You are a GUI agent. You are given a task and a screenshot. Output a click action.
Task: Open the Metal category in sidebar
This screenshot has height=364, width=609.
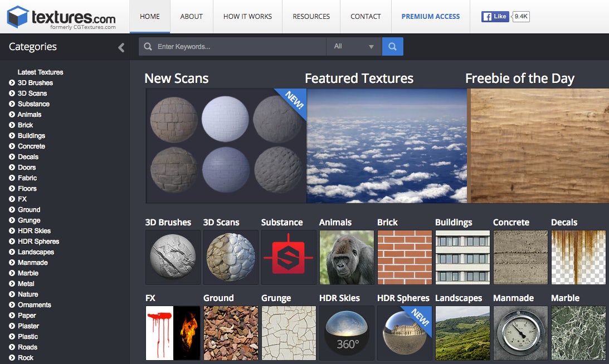pyautogui.click(x=26, y=284)
